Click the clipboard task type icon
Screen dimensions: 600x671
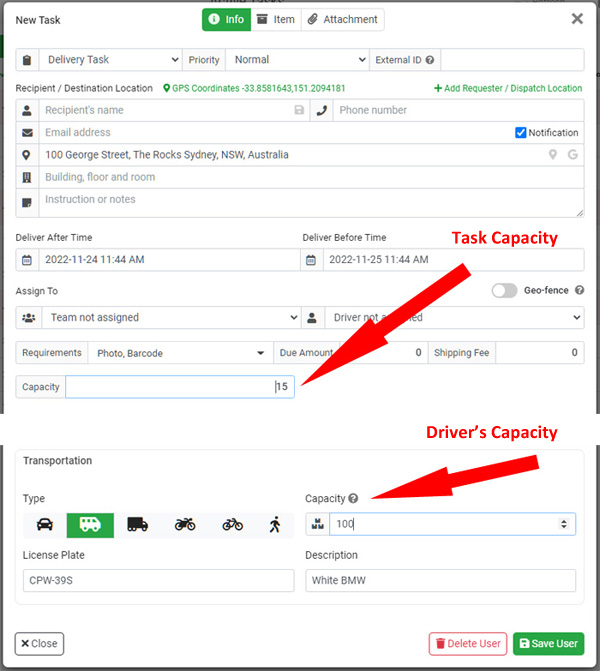[27, 60]
